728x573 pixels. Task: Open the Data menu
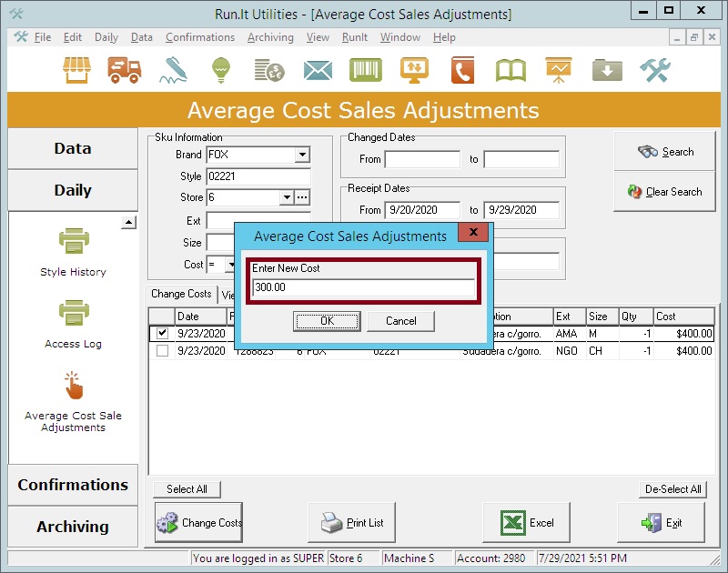tap(142, 37)
